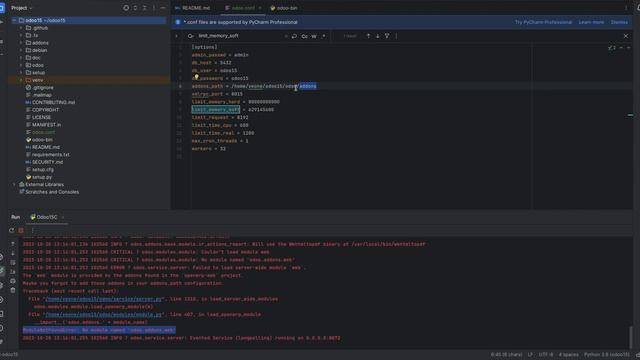The image size is (640, 360).
Task: Click Collapse All in Project panel header
Action: [x=144, y=8]
